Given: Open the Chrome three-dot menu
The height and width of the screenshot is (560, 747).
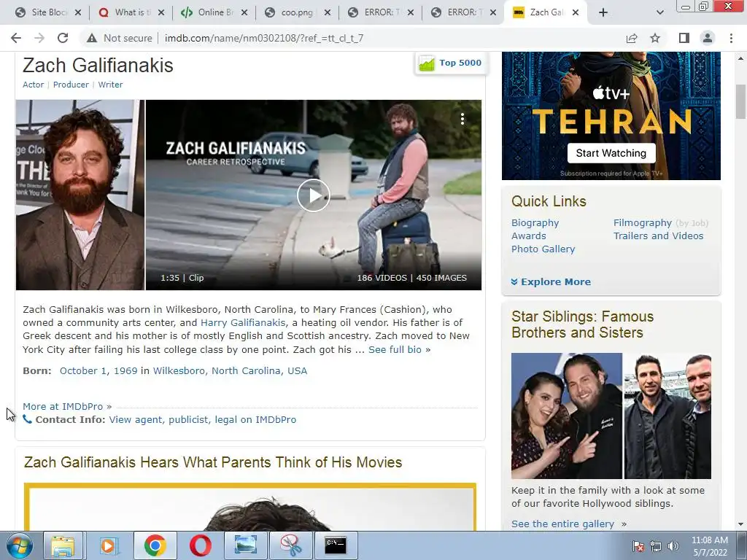Looking at the screenshot, I should click(x=731, y=38).
